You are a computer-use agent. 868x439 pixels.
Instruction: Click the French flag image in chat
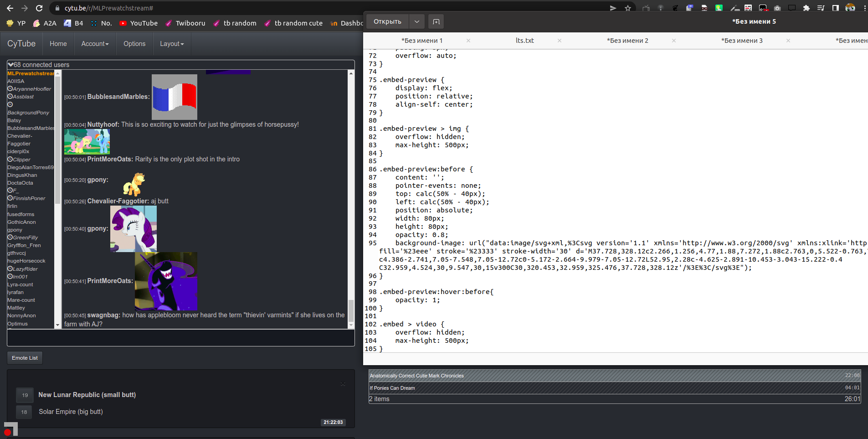pyautogui.click(x=175, y=97)
